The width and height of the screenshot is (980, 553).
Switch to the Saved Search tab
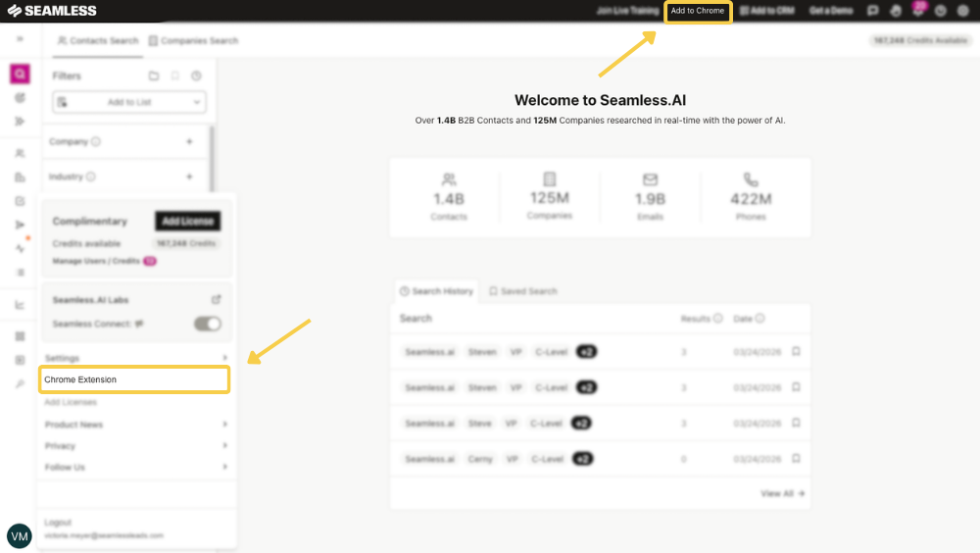click(523, 291)
